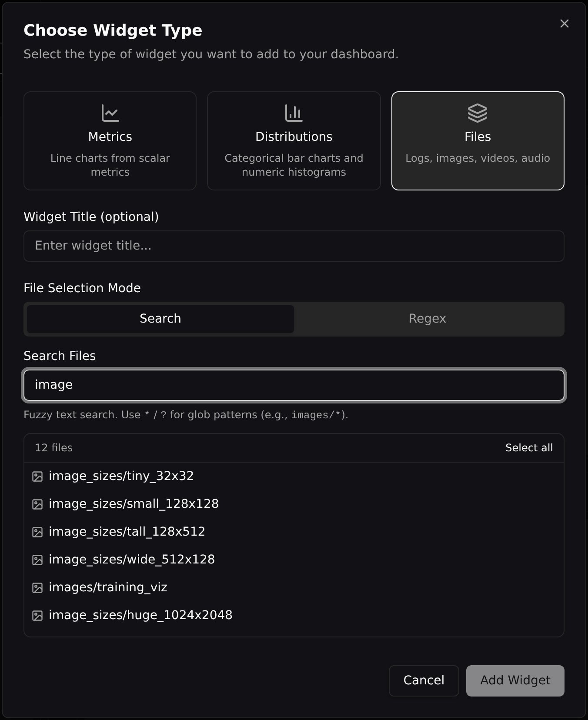Select file image_sizes/wide_512x128
The height and width of the screenshot is (720, 588).
tap(294, 560)
